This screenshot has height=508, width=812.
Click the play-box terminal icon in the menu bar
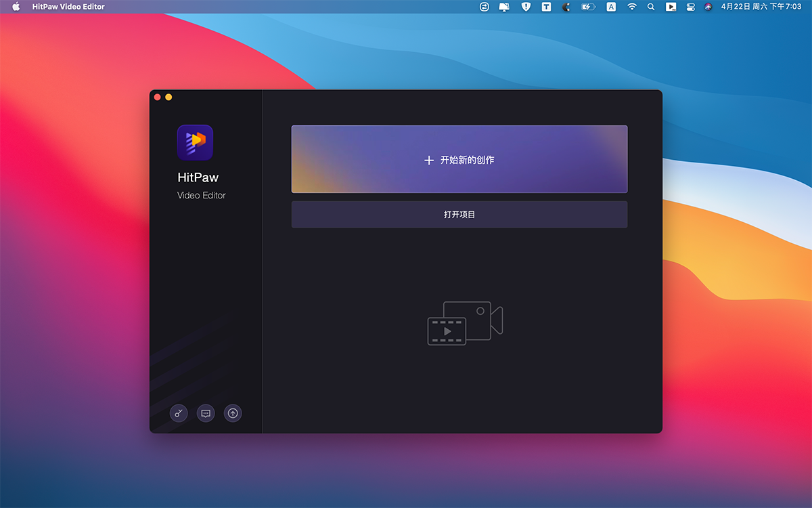671,7
